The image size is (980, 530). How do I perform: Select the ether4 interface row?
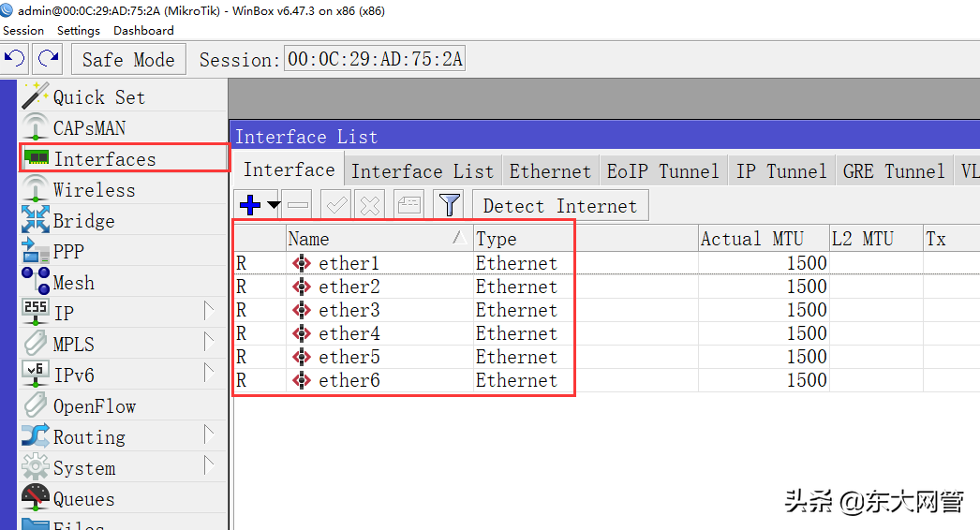click(606, 333)
